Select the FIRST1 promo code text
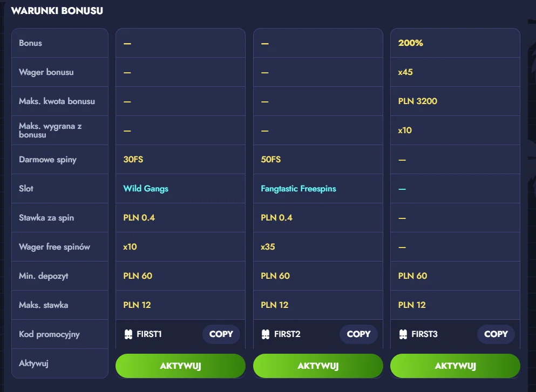This screenshot has width=536, height=392. [149, 334]
